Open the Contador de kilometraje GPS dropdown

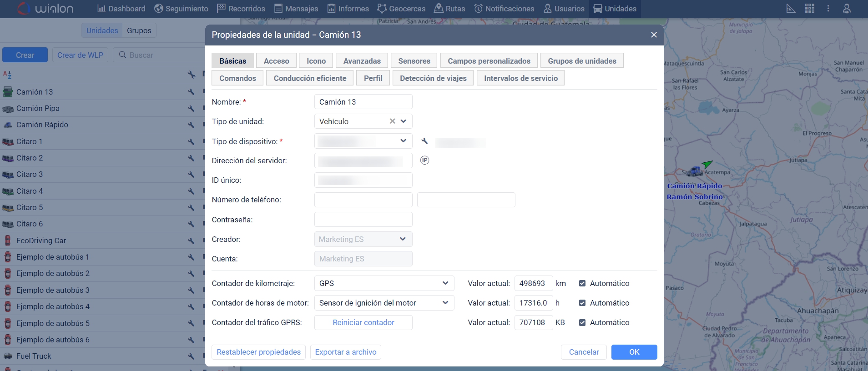(x=445, y=283)
